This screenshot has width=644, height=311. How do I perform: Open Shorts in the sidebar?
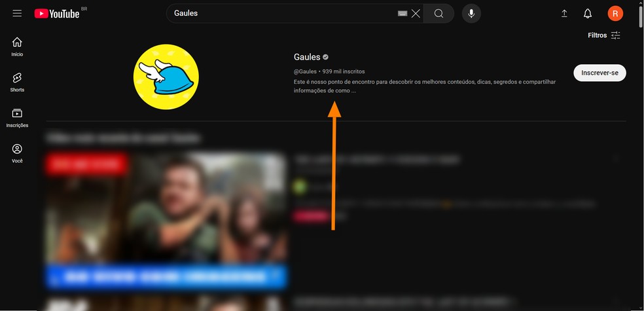[17, 82]
